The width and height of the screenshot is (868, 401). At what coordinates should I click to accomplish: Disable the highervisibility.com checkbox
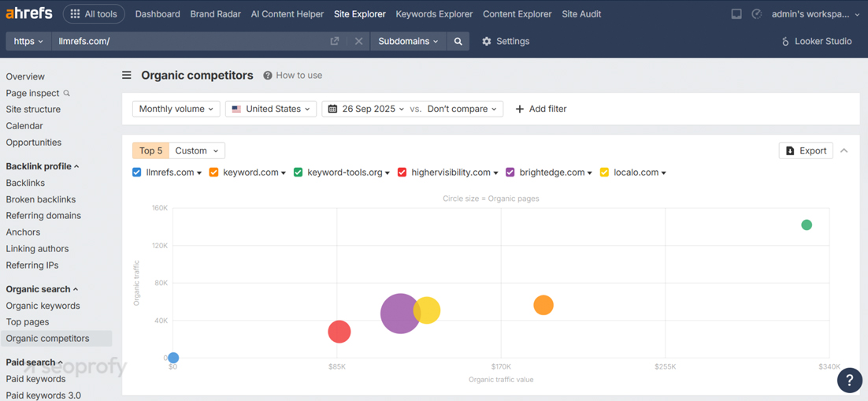tap(402, 173)
